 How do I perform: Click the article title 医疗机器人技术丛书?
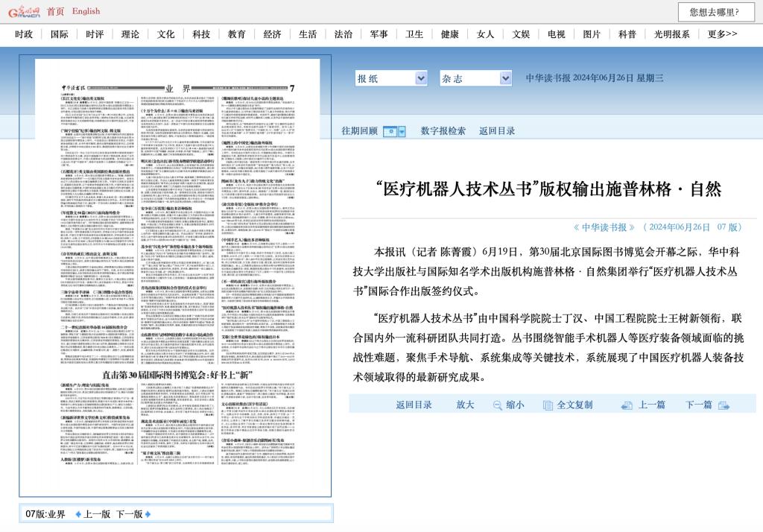pos(548,189)
